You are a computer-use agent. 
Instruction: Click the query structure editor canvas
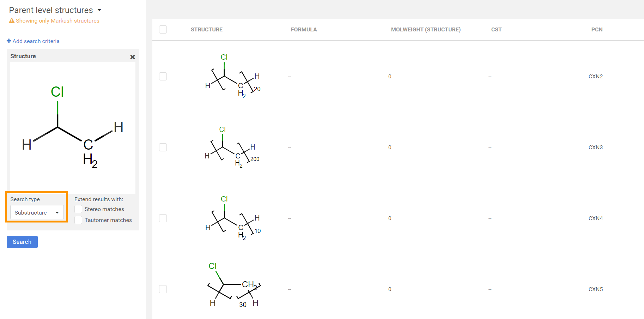point(73,128)
